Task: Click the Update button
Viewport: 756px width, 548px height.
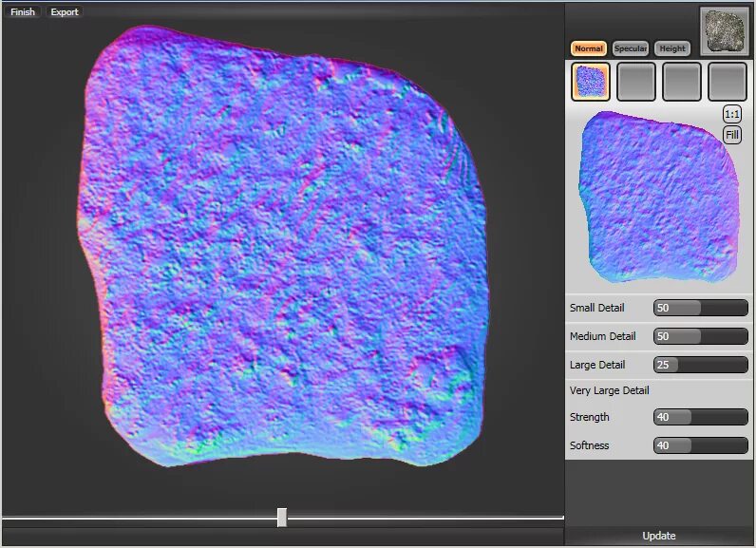Action: (658, 536)
